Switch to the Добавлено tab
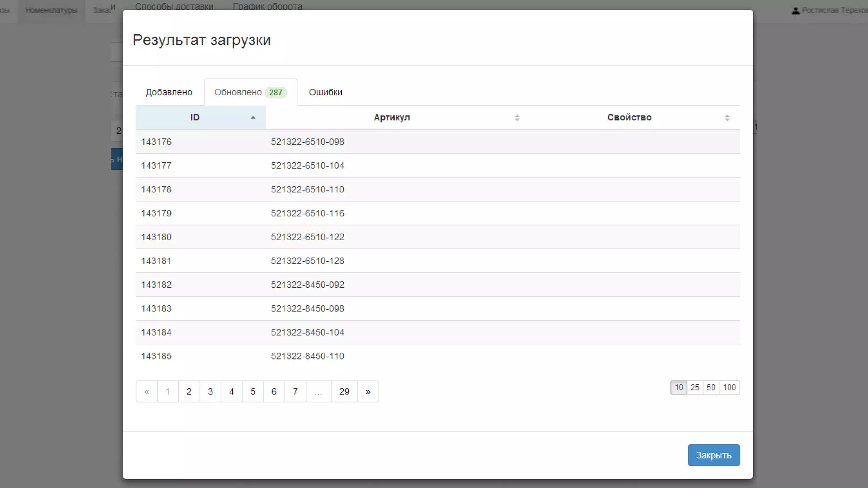This screenshot has height=488, width=868. coord(169,92)
